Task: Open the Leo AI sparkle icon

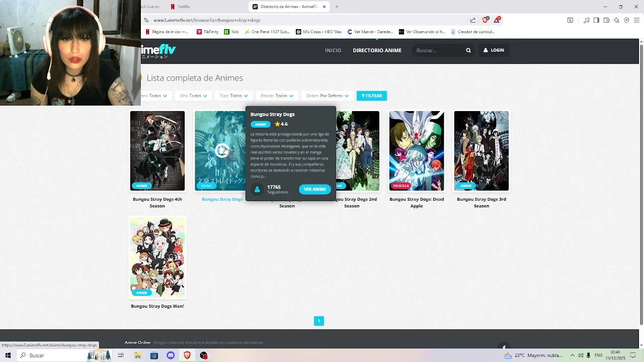Action: point(616,20)
